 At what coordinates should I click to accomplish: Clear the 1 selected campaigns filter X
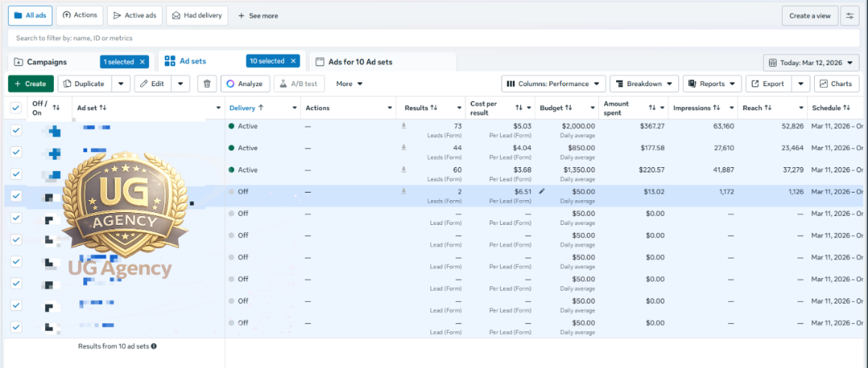point(142,62)
